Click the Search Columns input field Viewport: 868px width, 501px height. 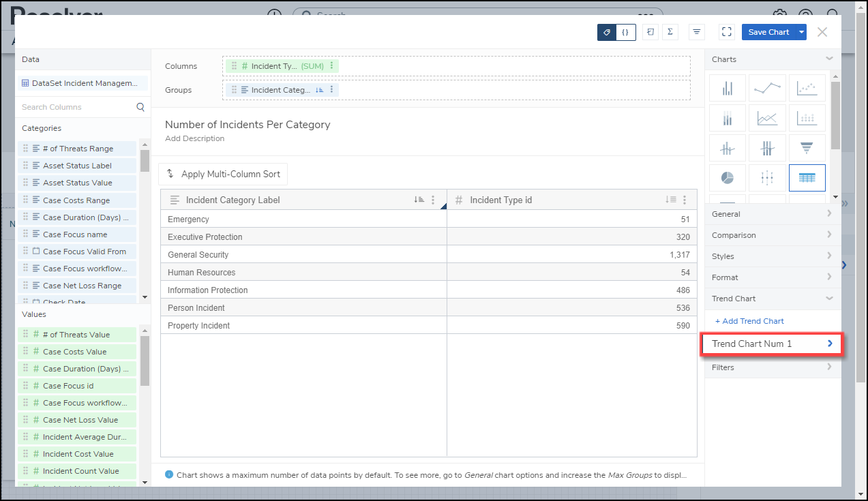[76, 107]
